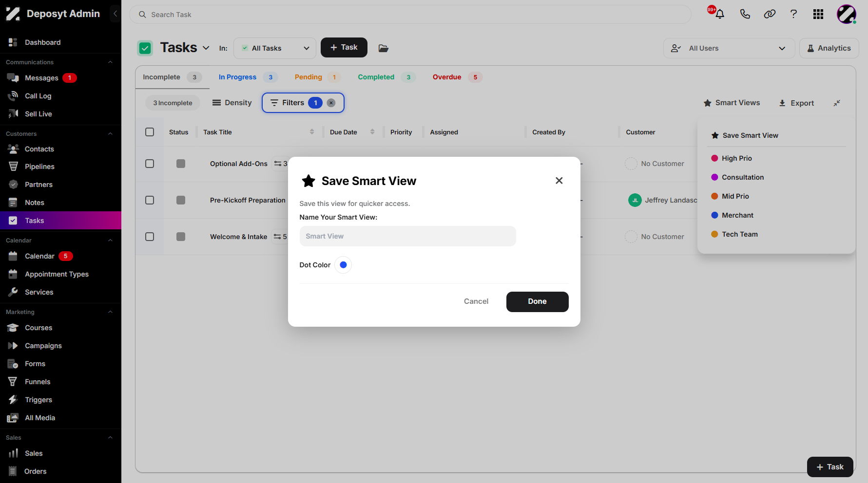Toggle status box of Optional Add-Ons task
Image resolution: width=868 pixels, height=483 pixels.
coord(181,164)
